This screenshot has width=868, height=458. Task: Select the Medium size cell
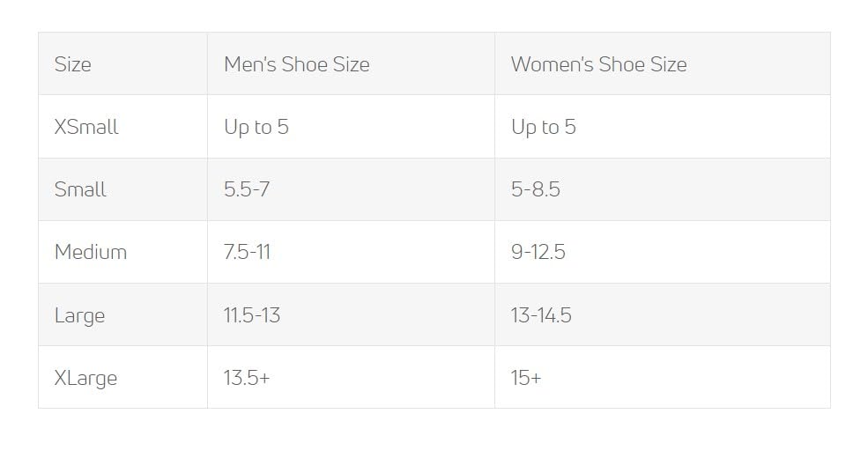point(91,252)
